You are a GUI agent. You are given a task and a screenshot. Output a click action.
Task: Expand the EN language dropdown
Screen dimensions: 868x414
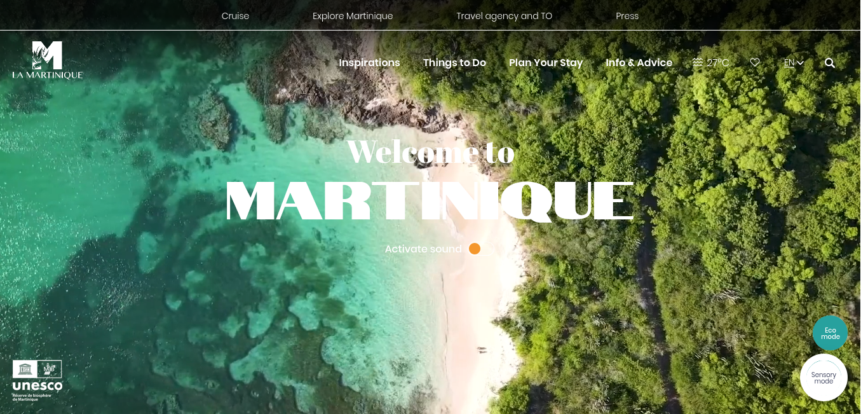click(794, 62)
